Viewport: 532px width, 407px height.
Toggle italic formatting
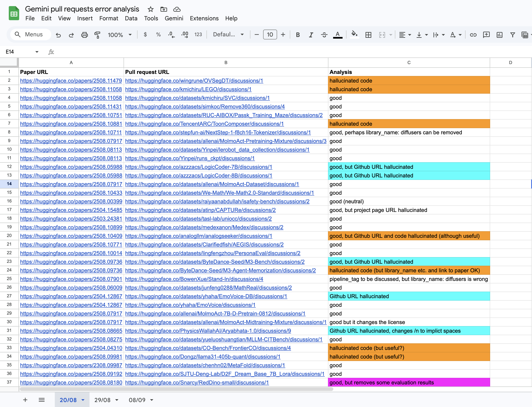point(311,35)
